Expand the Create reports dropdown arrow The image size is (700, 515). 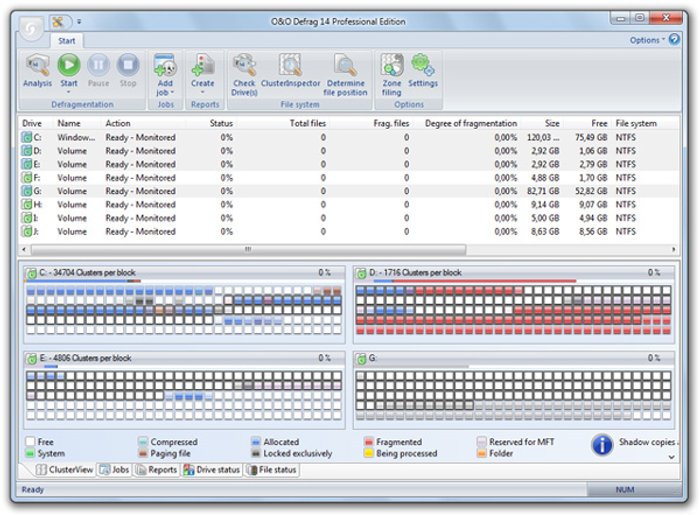click(x=203, y=92)
